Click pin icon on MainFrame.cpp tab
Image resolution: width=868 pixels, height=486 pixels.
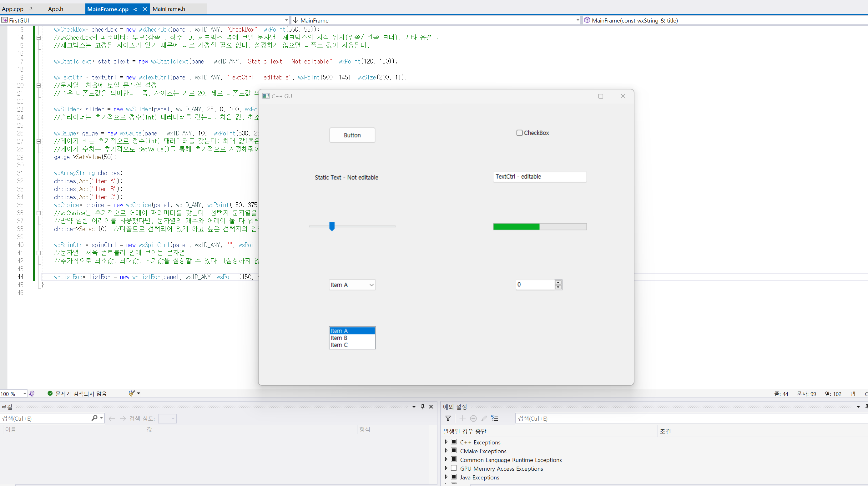click(135, 9)
